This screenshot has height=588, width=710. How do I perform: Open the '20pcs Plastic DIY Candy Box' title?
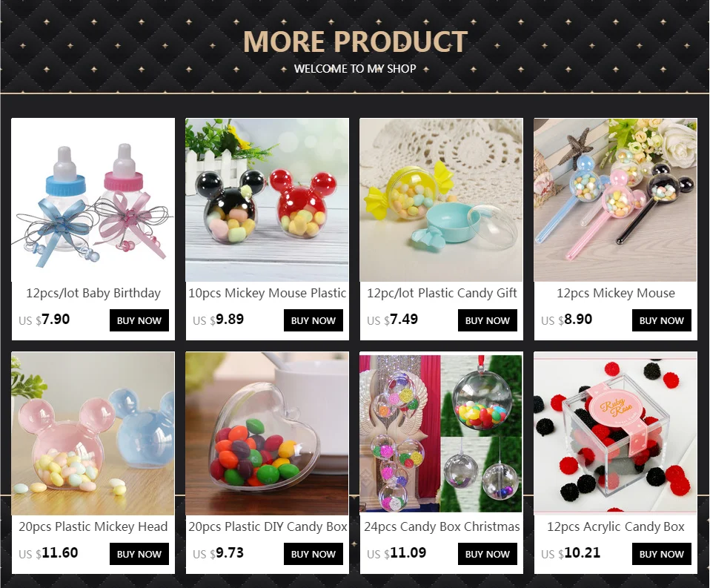pos(268,526)
